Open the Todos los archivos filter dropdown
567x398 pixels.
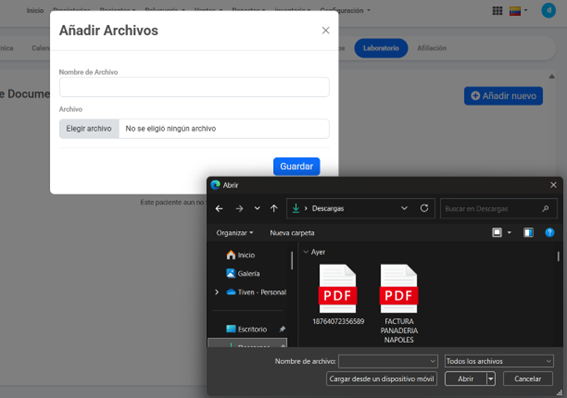499,361
